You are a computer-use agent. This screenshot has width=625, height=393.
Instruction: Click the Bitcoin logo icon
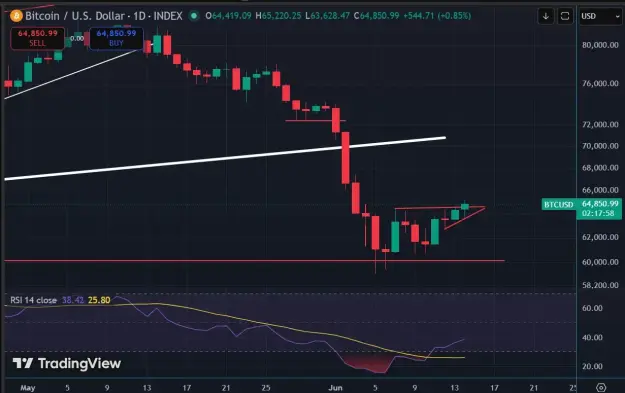pyautogui.click(x=16, y=16)
